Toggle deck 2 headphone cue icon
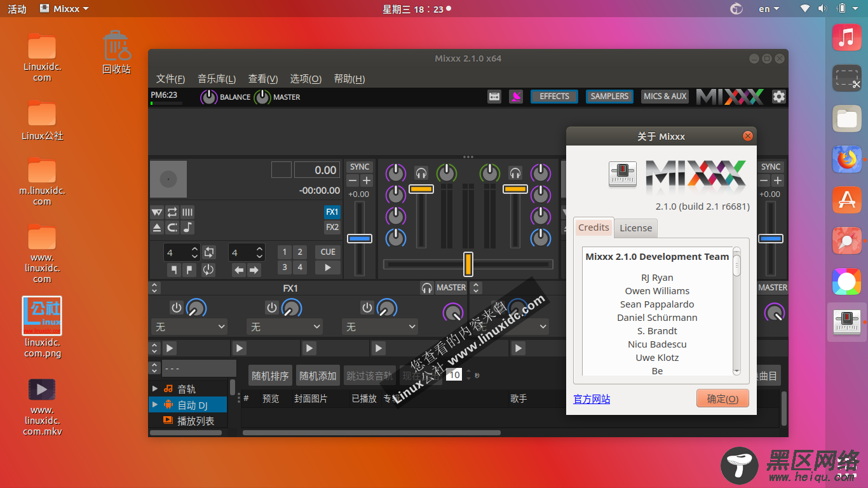Viewport: 868px width, 488px height. 515,173
